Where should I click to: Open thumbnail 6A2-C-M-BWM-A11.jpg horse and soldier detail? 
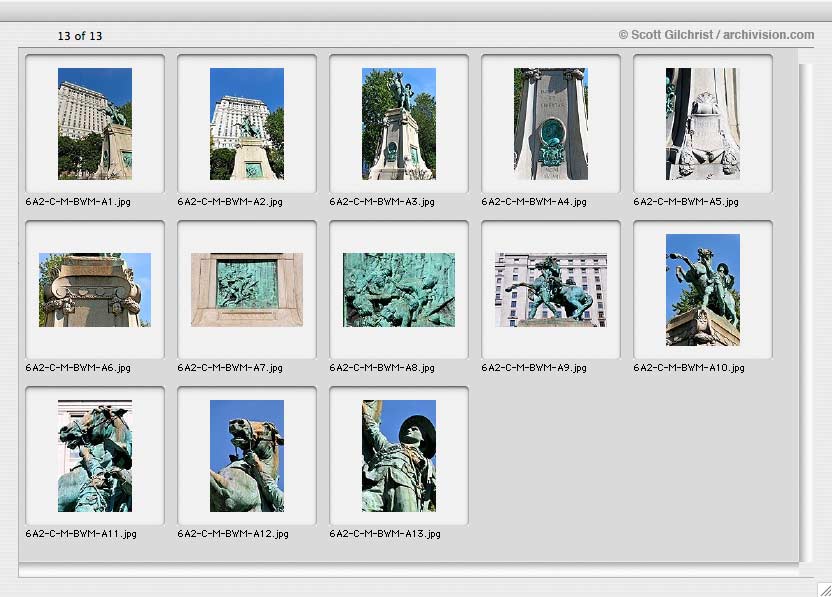coord(95,456)
